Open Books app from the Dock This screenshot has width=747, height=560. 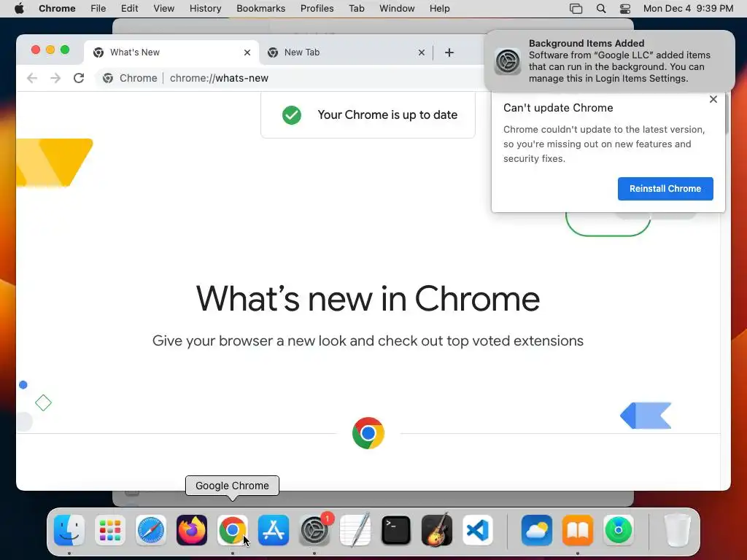pyautogui.click(x=578, y=530)
